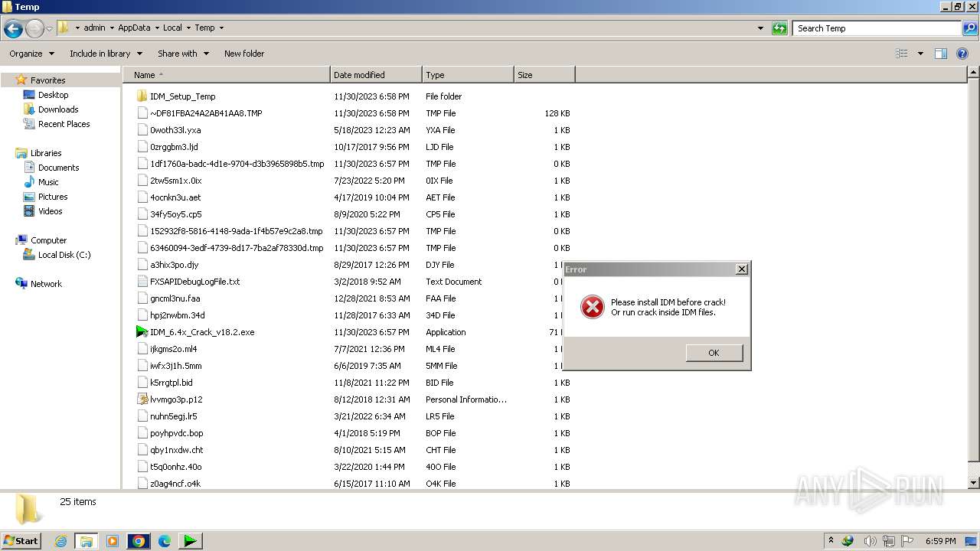Open the Organize menu

pyautogui.click(x=31, y=54)
